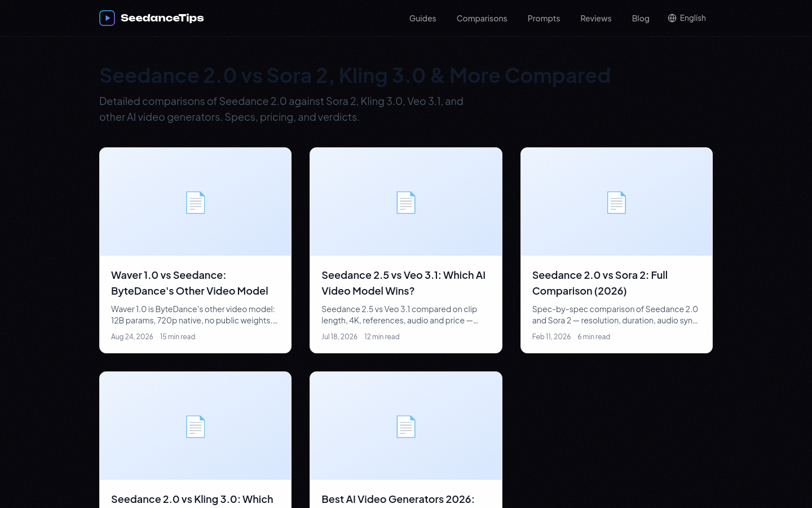Image resolution: width=812 pixels, height=508 pixels.
Task: Click document icon on Seedance 2.5 vs Veo card
Action: click(x=406, y=203)
